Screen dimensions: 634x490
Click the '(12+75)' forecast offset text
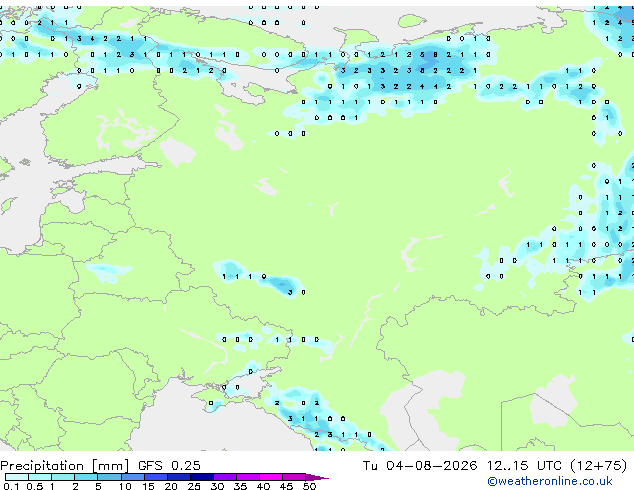pyautogui.click(x=599, y=466)
